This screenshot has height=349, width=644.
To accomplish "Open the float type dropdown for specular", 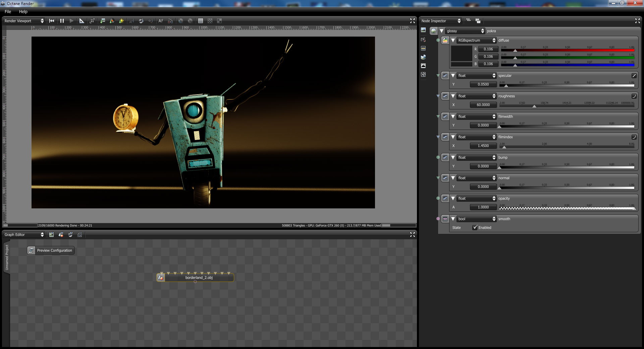I will click(x=477, y=76).
